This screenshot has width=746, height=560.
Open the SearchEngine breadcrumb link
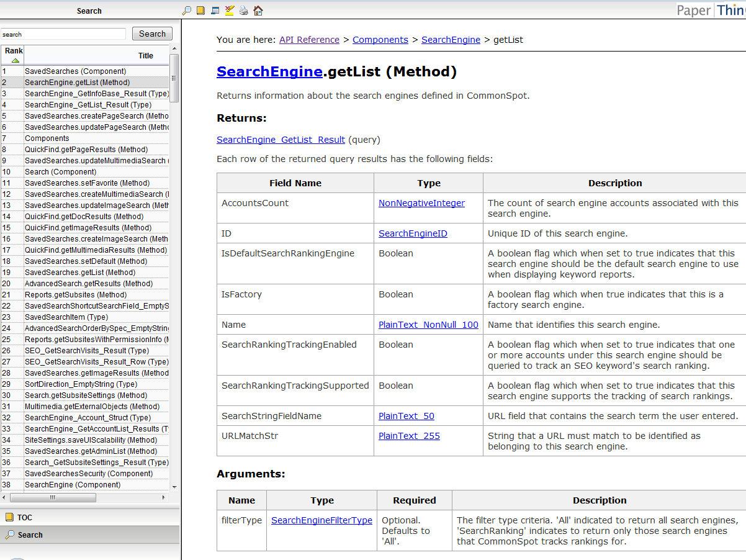tap(451, 40)
